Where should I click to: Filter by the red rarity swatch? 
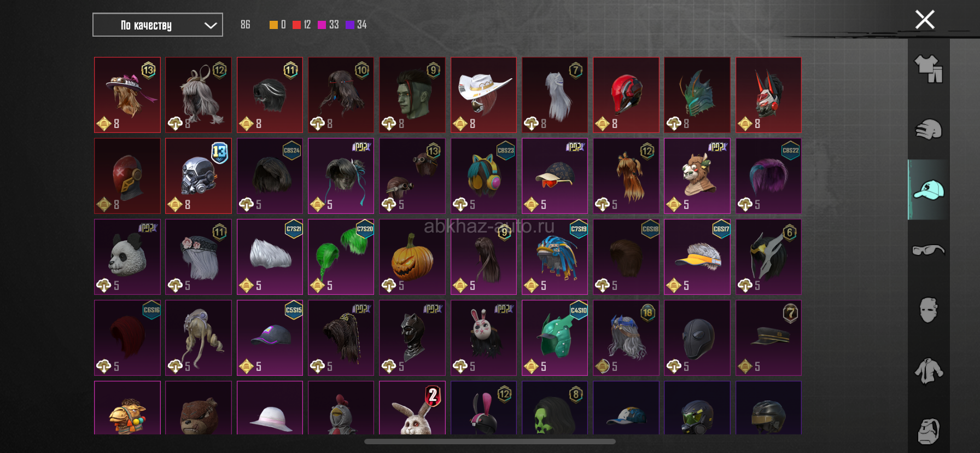point(296,25)
